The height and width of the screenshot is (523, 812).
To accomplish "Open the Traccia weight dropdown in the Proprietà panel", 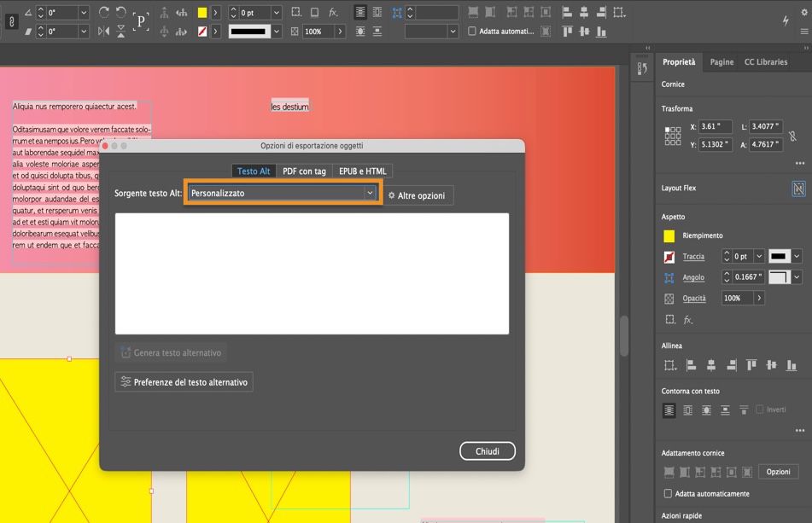I will (759, 256).
